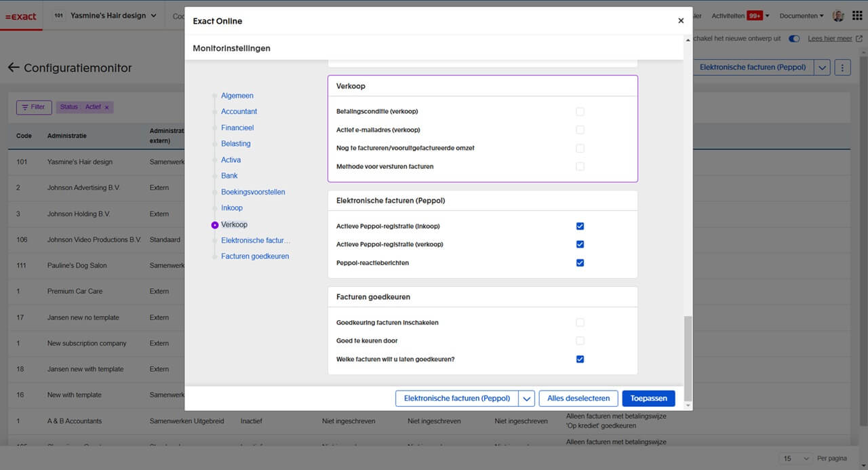Uncheck Peppol-reactieberichten checkbox

point(580,262)
